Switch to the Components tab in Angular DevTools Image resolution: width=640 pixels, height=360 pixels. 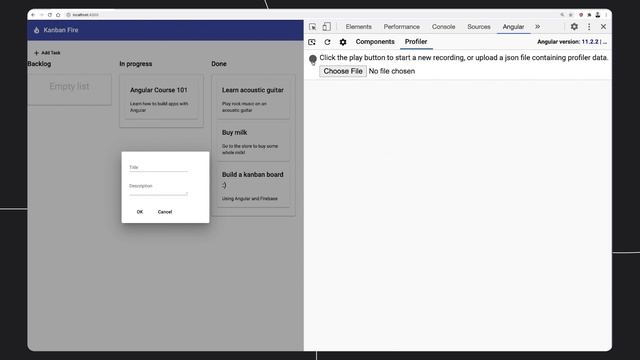pyautogui.click(x=375, y=42)
